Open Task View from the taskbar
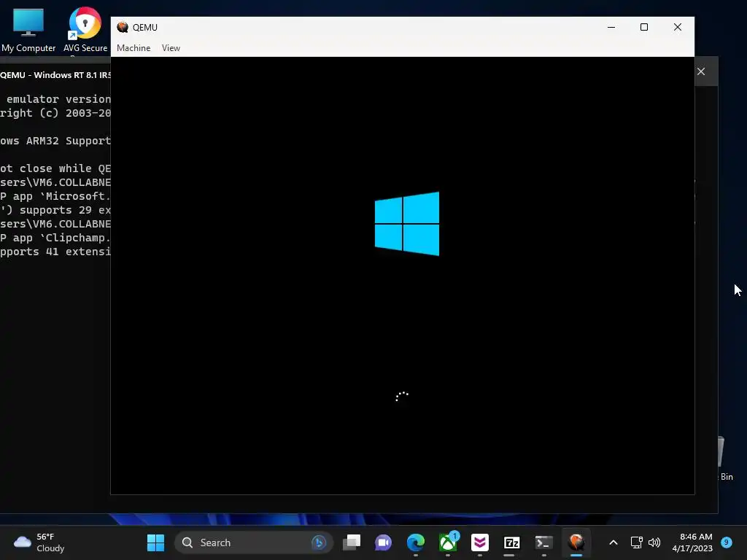747x560 pixels. coord(352,542)
